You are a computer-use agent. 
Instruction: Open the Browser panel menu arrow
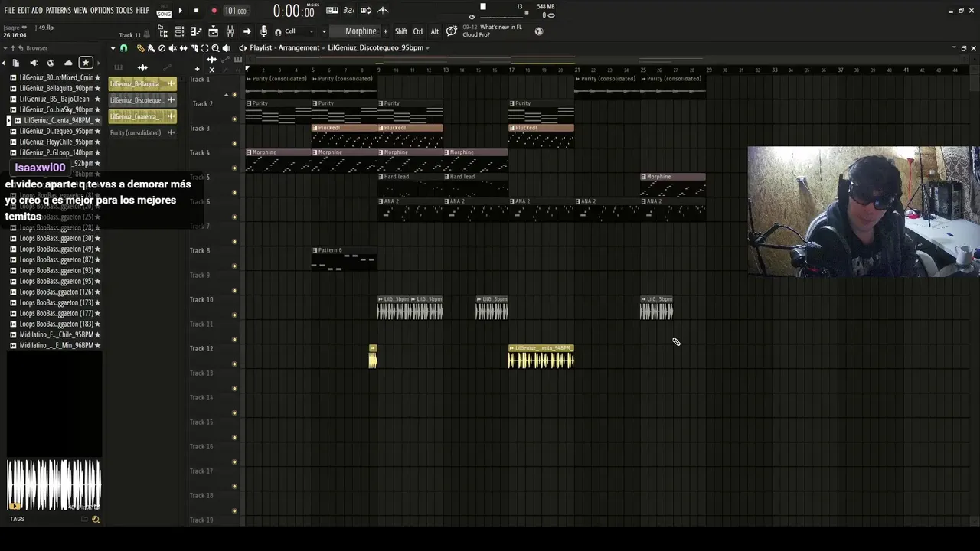tap(5, 48)
